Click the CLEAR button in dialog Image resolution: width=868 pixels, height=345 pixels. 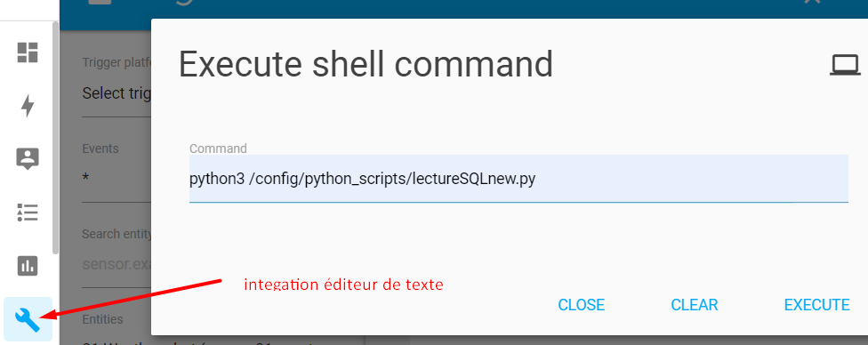[695, 305]
